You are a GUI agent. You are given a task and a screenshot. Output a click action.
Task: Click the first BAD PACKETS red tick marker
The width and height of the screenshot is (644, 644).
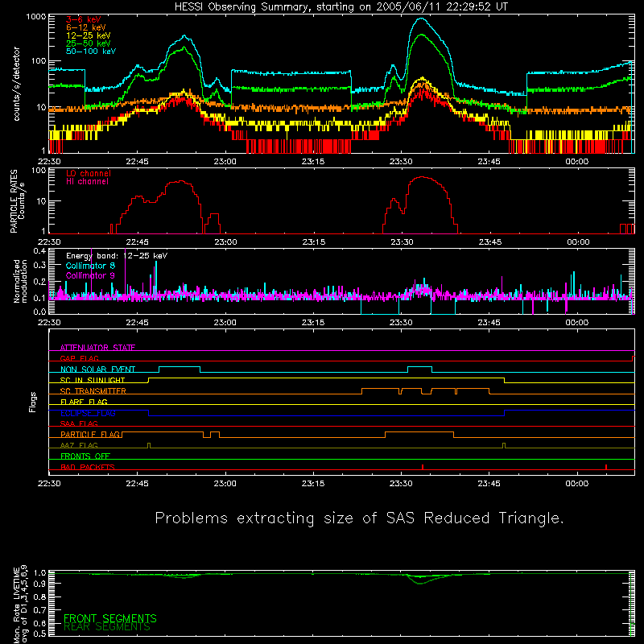pos(423,467)
